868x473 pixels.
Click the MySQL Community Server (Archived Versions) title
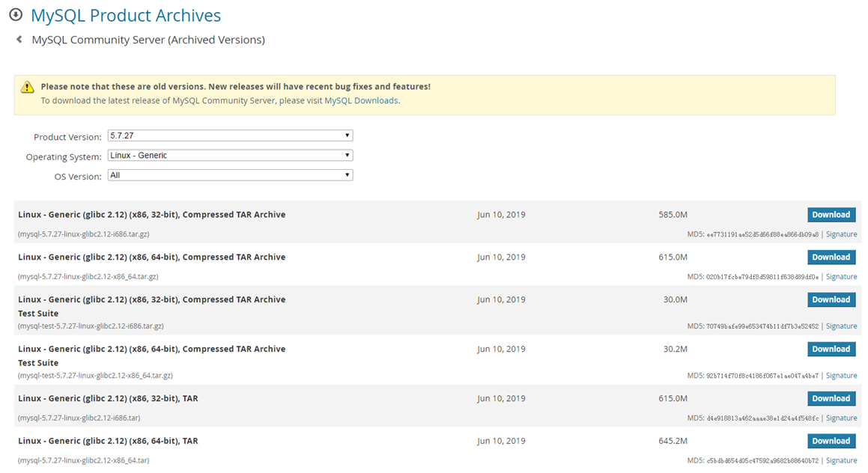[148, 40]
